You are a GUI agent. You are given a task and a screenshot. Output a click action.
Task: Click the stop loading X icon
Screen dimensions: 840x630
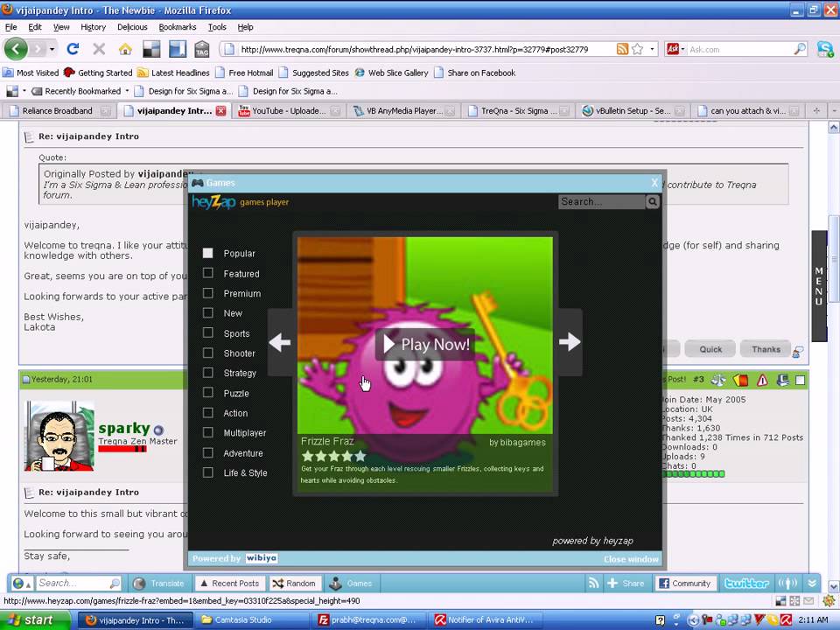(x=99, y=49)
